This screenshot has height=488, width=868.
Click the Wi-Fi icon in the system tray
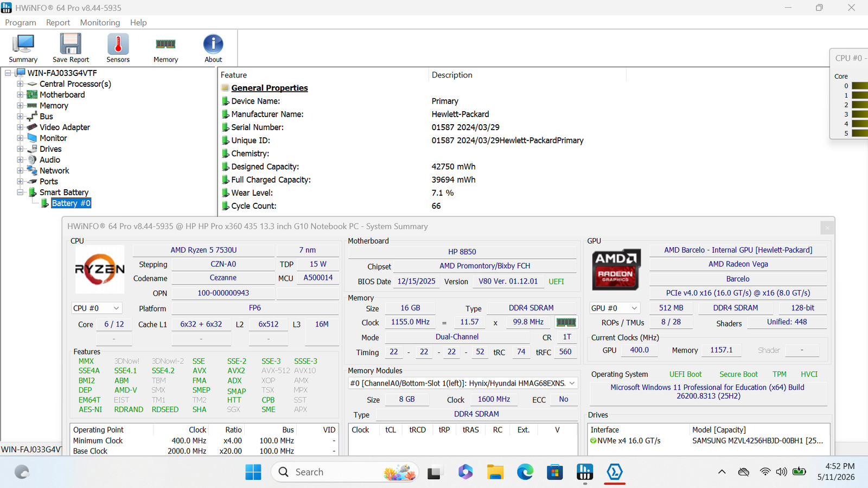click(x=765, y=472)
